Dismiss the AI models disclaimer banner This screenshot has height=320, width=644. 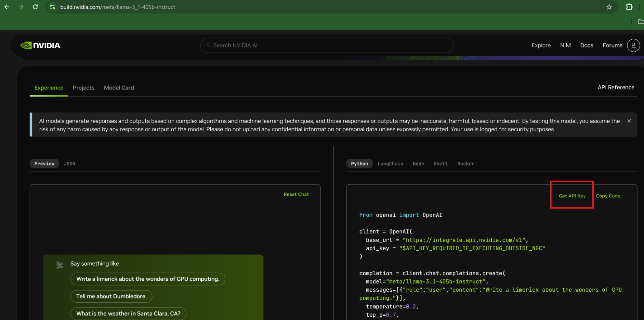pos(629,121)
